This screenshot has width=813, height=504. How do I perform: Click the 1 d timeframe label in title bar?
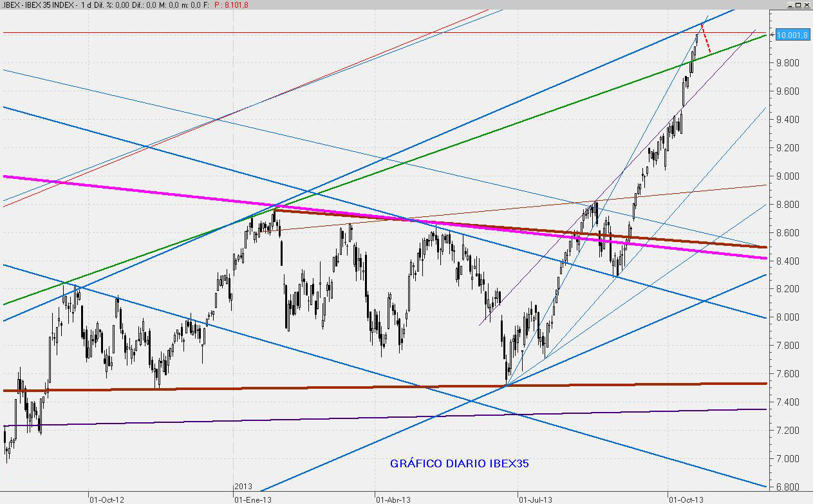point(83,5)
